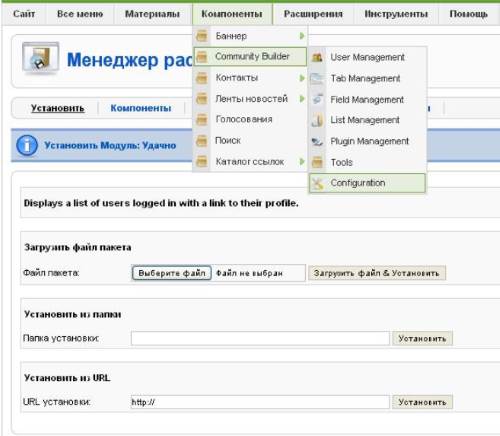Viewport: 500px width, 436px height.
Task: Select Баннер in Components menu
Action: pyautogui.click(x=250, y=36)
